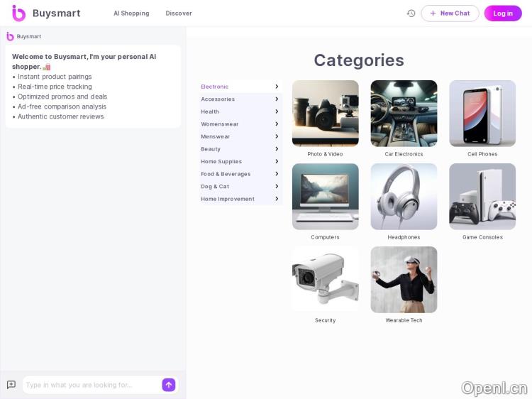This screenshot has height=399, width=532.
Task: Select the Dog & Cat category
Action: 215,187
